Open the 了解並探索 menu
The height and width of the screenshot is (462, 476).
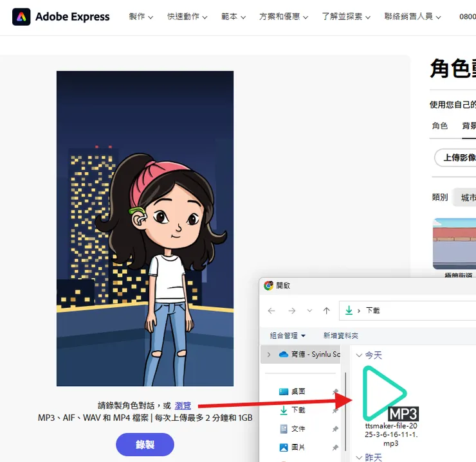[346, 17]
